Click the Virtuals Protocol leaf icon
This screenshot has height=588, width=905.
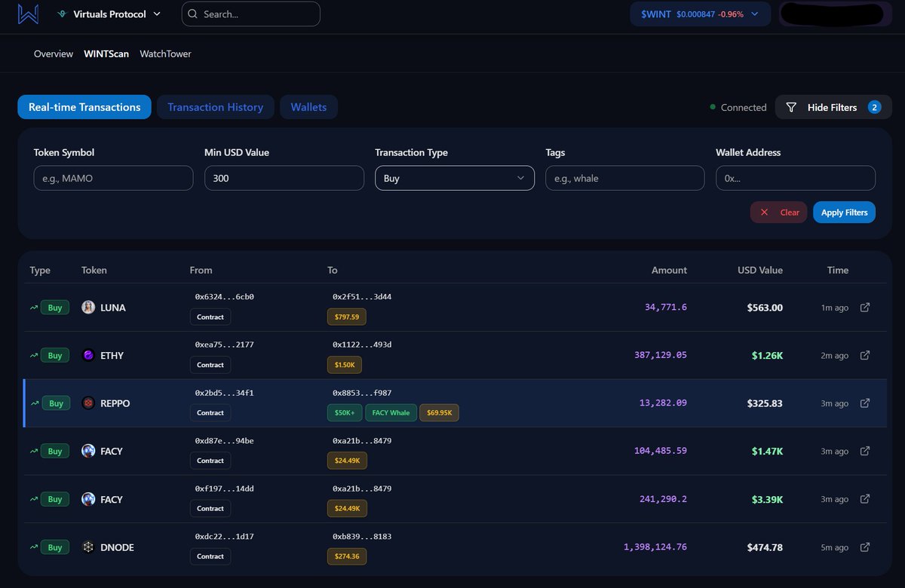point(62,14)
